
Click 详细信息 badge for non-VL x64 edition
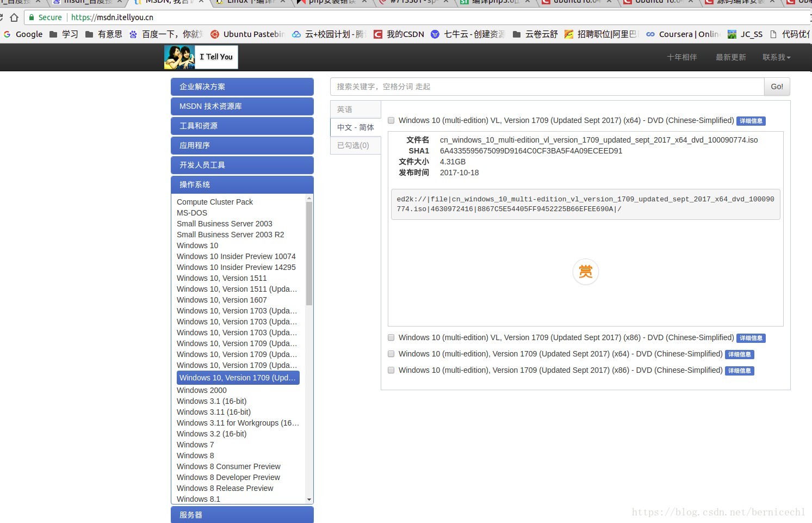(x=740, y=354)
